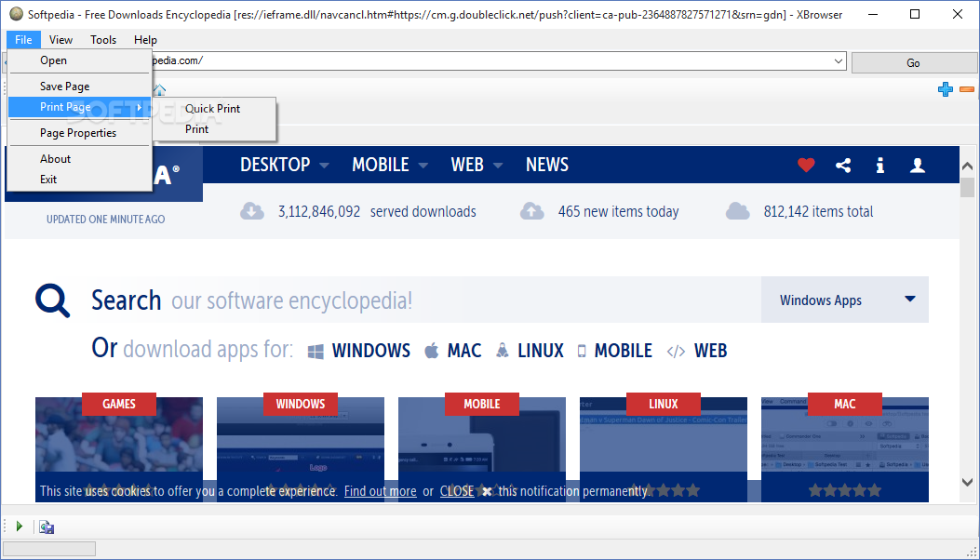This screenshot has width=980, height=560.
Task: Click the Apple logo icon
Action: 431,351
